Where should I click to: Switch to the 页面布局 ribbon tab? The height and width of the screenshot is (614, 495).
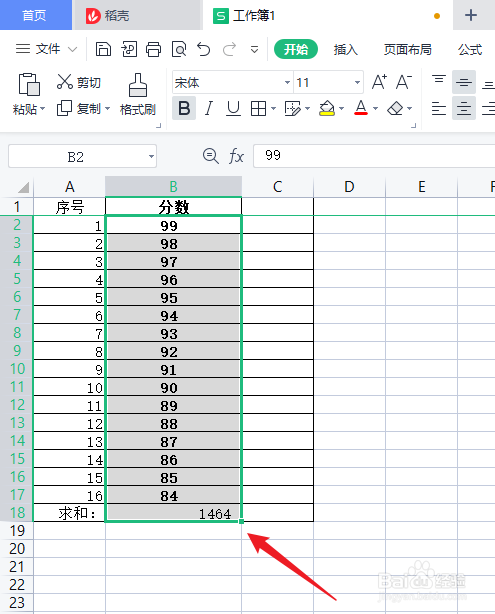click(407, 50)
